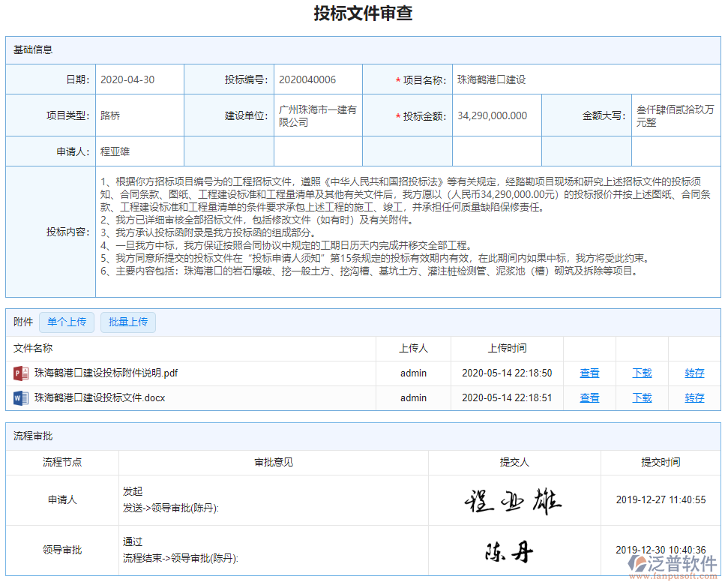Click 转存 for the docx attachment
725x588 pixels.
pyautogui.click(x=694, y=398)
